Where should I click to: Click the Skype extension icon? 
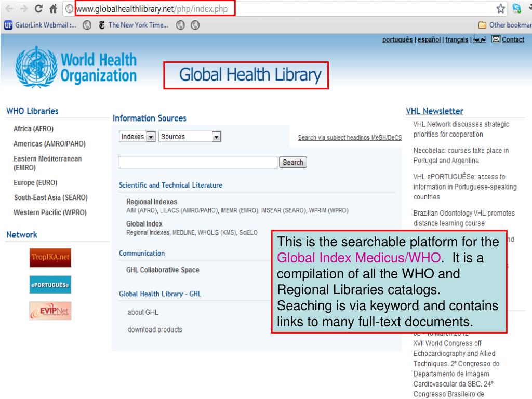(516, 8)
